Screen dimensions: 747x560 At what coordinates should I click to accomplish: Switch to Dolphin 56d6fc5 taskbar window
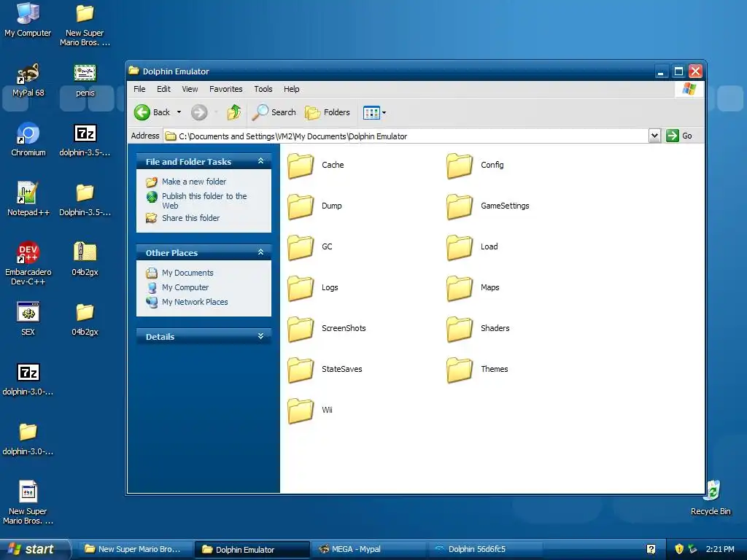485,550
